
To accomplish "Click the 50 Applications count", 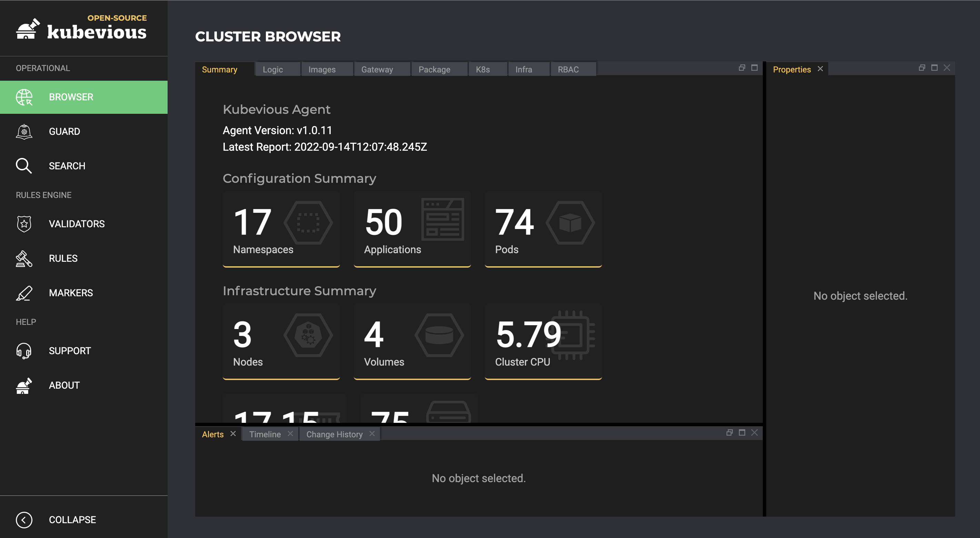I will point(383,222).
